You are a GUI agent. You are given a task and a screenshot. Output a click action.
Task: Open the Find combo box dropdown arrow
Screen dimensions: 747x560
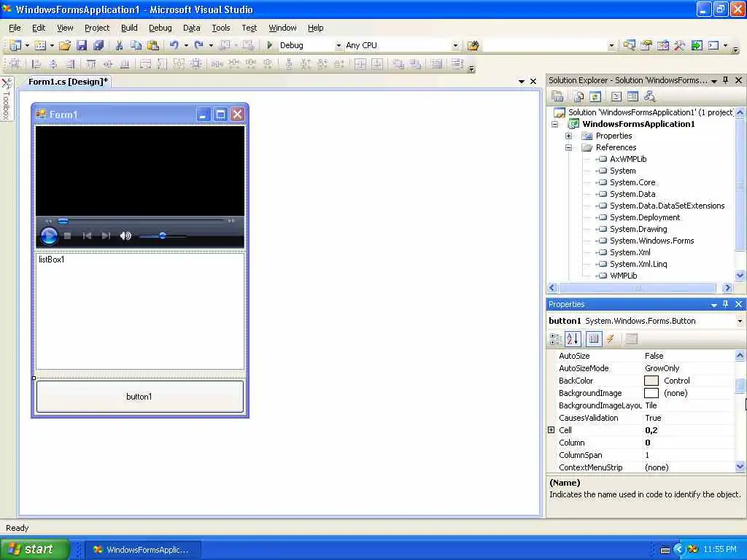pyautogui.click(x=612, y=46)
